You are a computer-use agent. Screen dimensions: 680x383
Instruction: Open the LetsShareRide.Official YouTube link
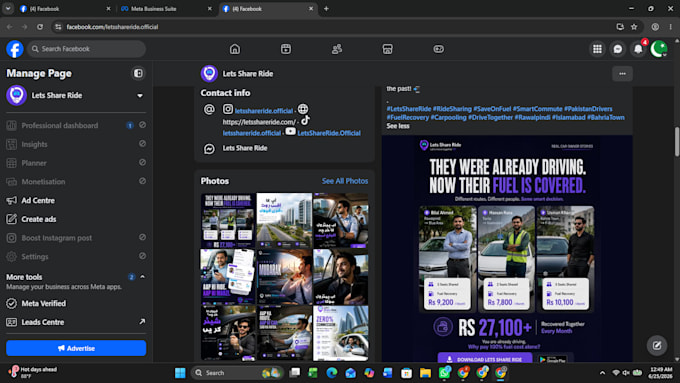click(329, 133)
